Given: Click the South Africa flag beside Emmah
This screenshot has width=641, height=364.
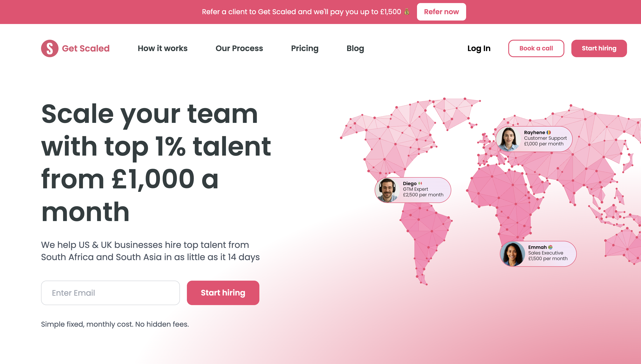Looking at the screenshot, I should click(x=550, y=247).
